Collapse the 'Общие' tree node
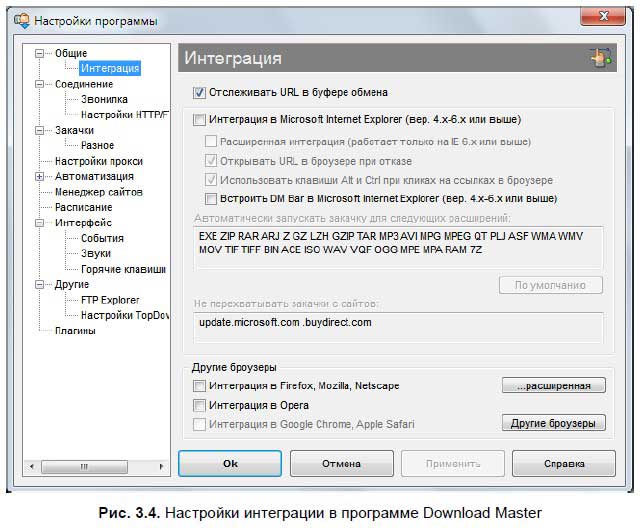Viewport: 641px width, 528px height. point(40,54)
